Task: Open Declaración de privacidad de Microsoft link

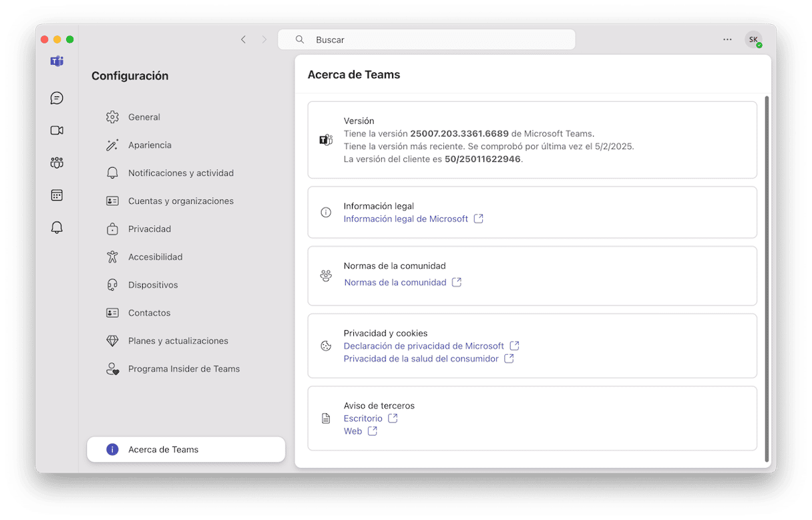Action: 424,346
